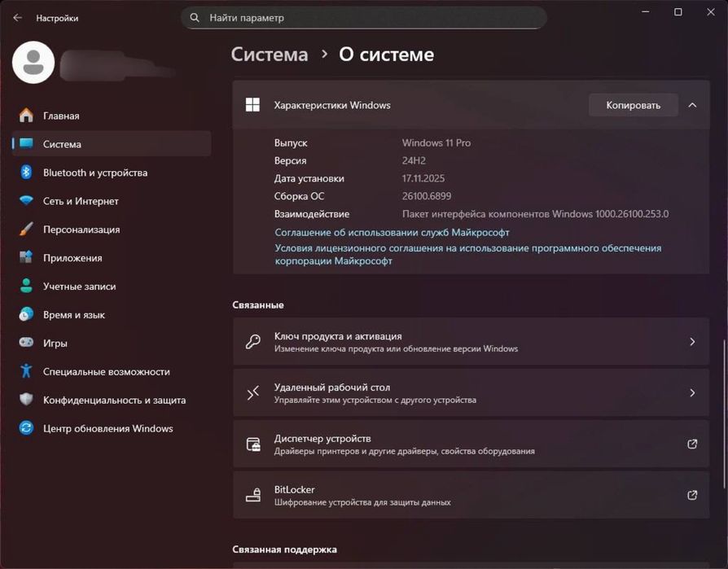Click the OS build value 26100.6899
The width and height of the screenshot is (728, 569).
pyautogui.click(x=426, y=196)
